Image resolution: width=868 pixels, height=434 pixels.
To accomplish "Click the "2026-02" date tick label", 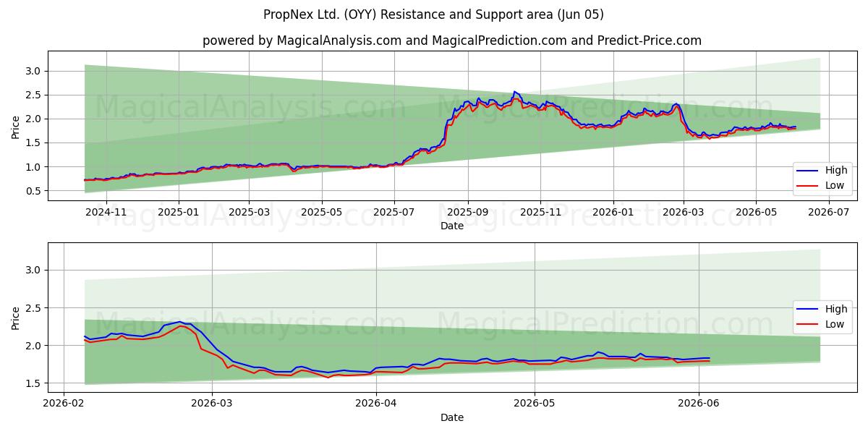I will tap(64, 404).
